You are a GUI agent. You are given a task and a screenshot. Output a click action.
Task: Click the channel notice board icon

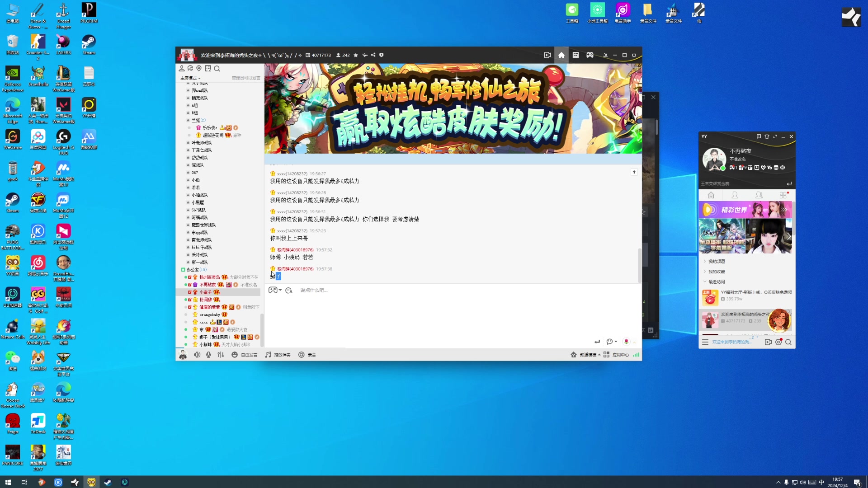click(x=208, y=69)
